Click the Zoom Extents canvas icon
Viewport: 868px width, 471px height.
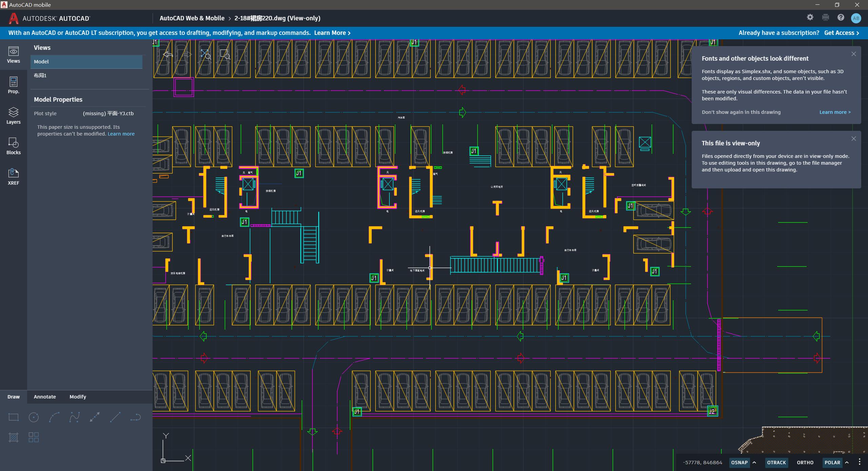point(205,54)
